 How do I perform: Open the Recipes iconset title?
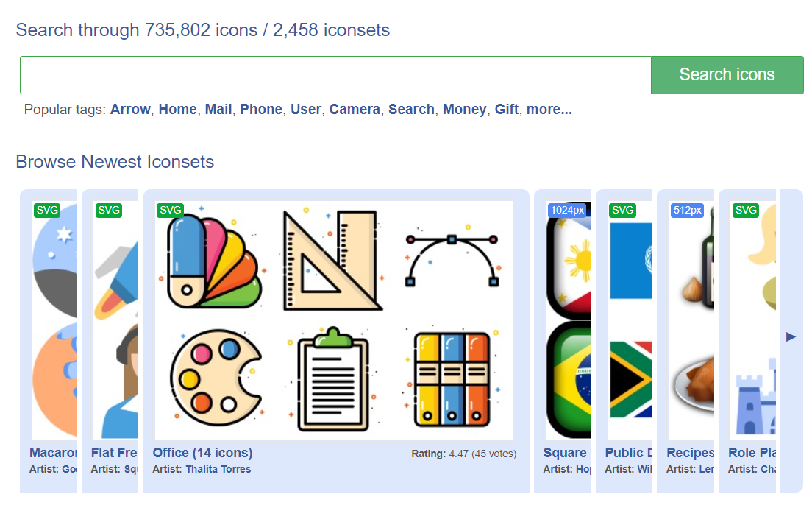point(690,453)
